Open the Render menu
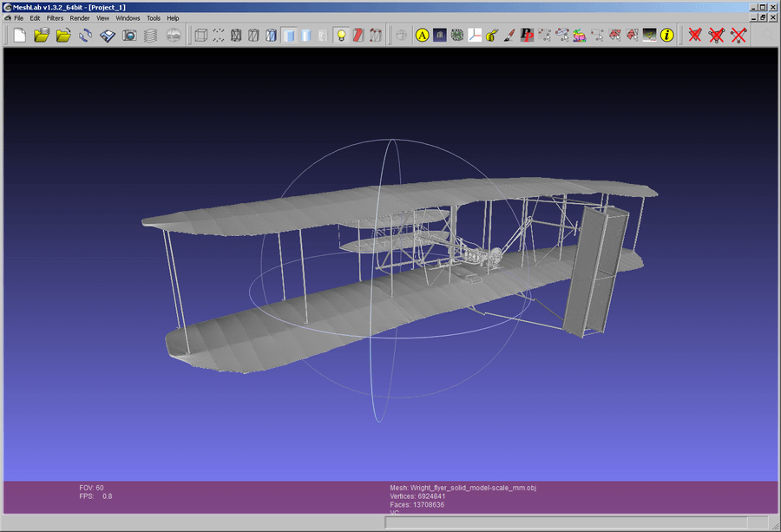Image resolution: width=781 pixels, height=532 pixels. coord(80,17)
